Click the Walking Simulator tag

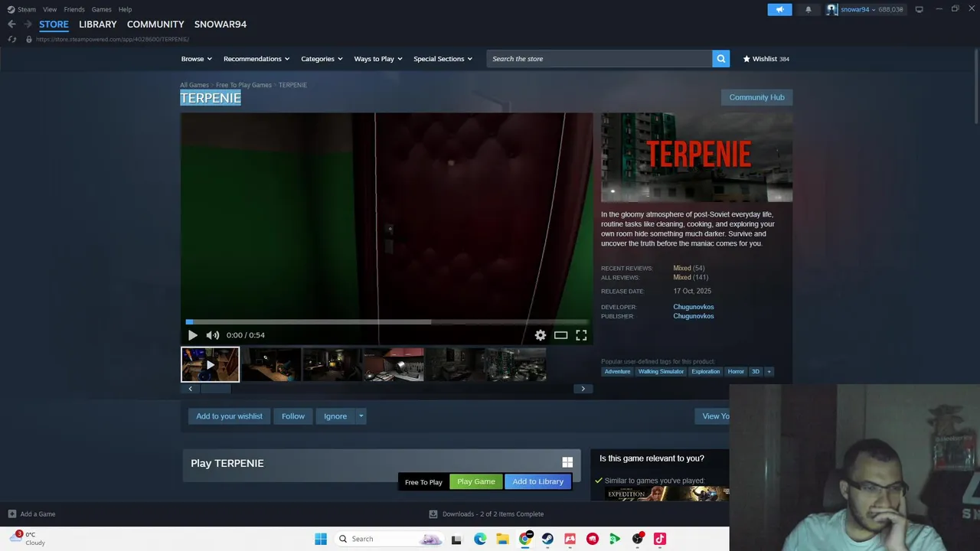point(661,371)
